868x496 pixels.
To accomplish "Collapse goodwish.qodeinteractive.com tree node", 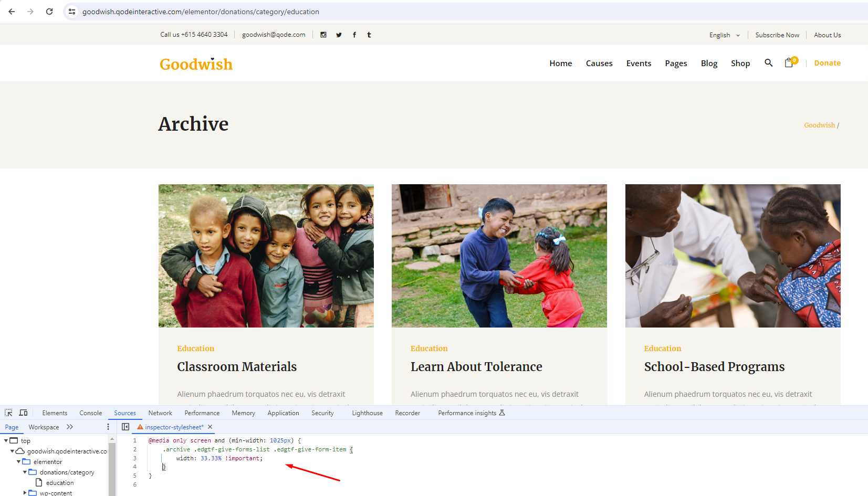I will pos(12,451).
